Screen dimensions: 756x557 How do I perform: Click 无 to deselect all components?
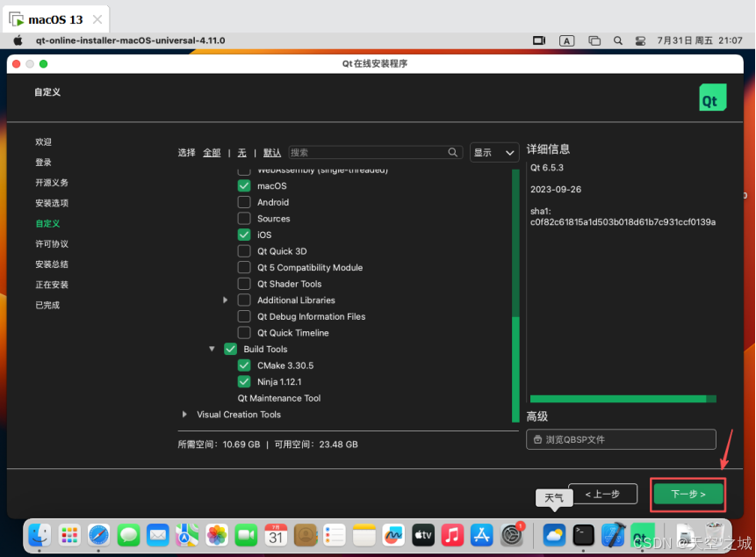tap(242, 153)
